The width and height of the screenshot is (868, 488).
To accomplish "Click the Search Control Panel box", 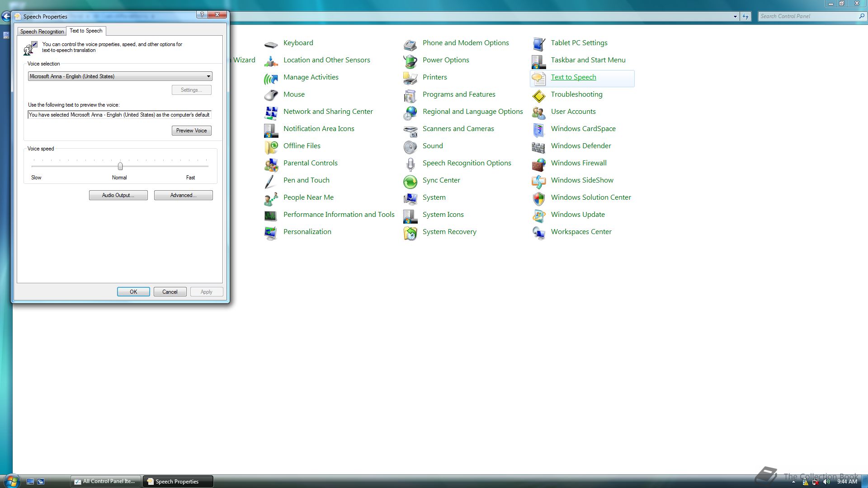I will [812, 16].
